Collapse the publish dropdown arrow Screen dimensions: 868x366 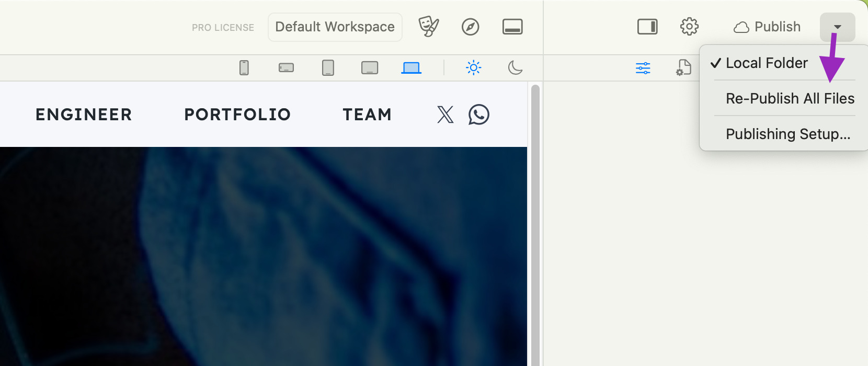coord(838,27)
